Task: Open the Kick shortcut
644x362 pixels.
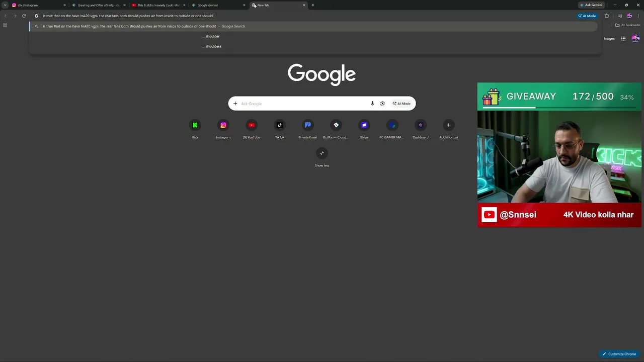Action: (195, 129)
